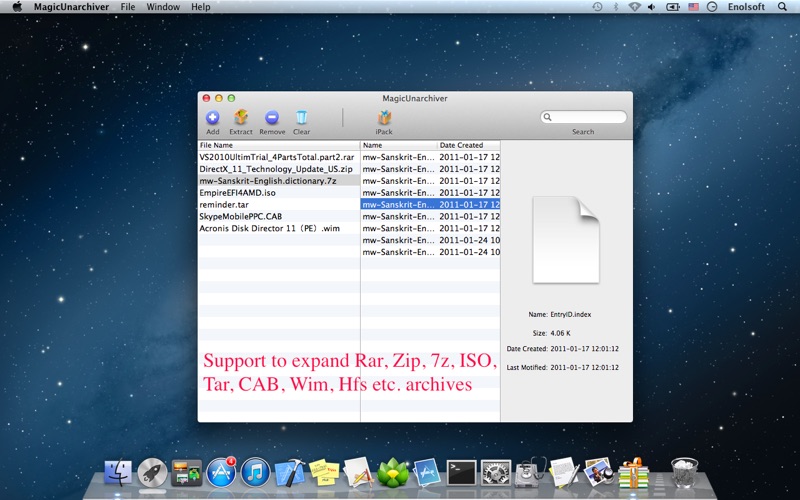Select Acronis Disk Director 11 (PE) .wim
Viewport: 800px width, 500px height.
[x=279, y=228]
